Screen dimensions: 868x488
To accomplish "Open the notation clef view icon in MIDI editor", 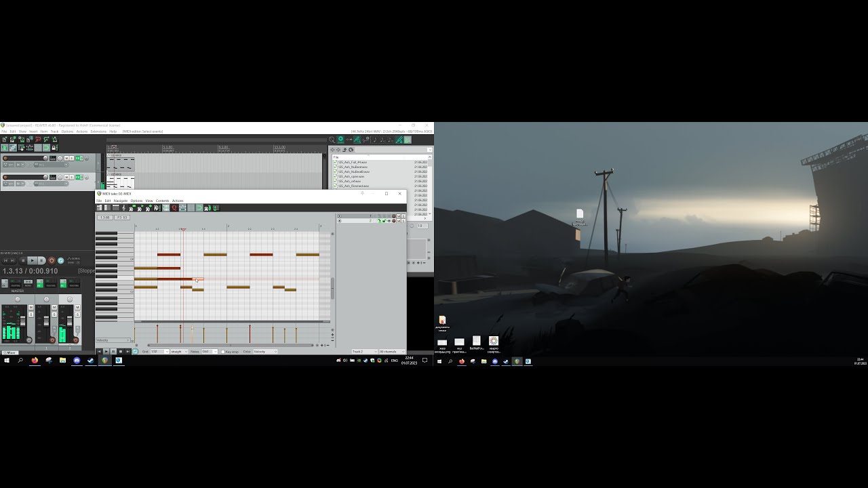I will coord(123,207).
